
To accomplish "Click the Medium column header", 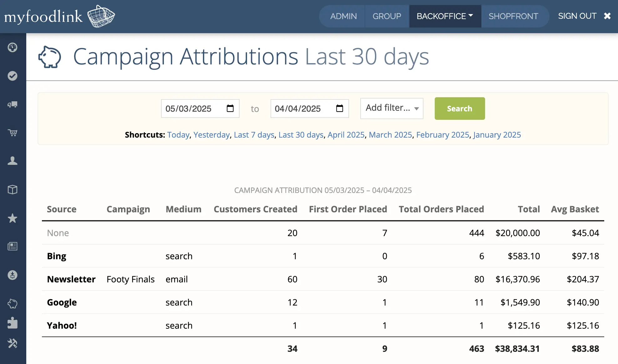I will (184, 209).
